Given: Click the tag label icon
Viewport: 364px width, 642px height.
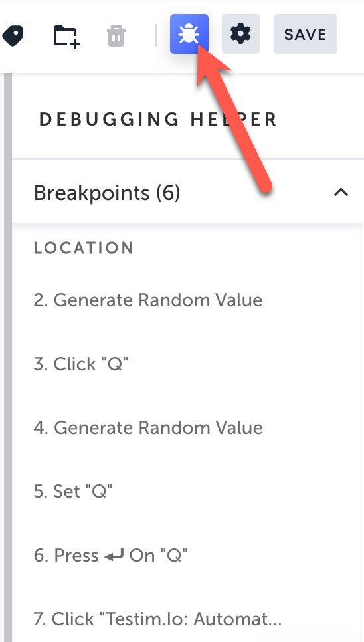Looking at the screenshot, I should pyautogui.click(x=12, y=36).
